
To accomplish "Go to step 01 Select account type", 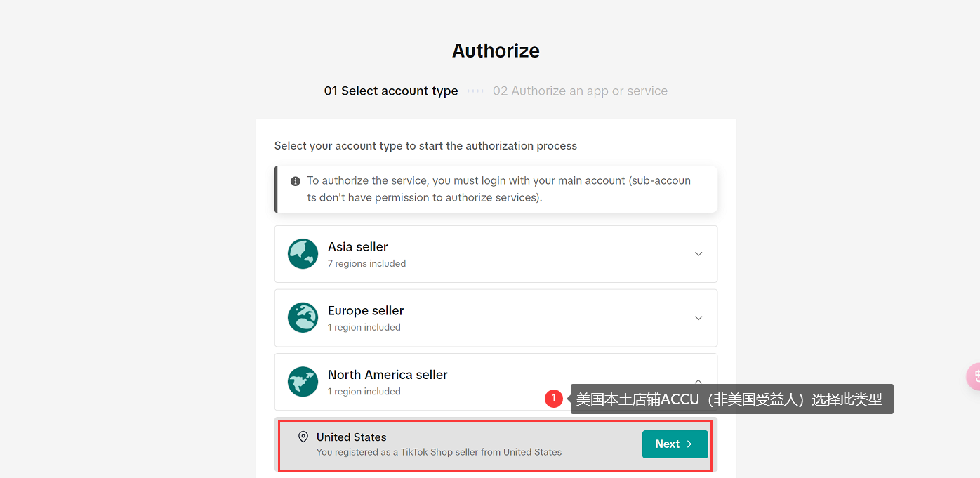I will coord(391,91).
